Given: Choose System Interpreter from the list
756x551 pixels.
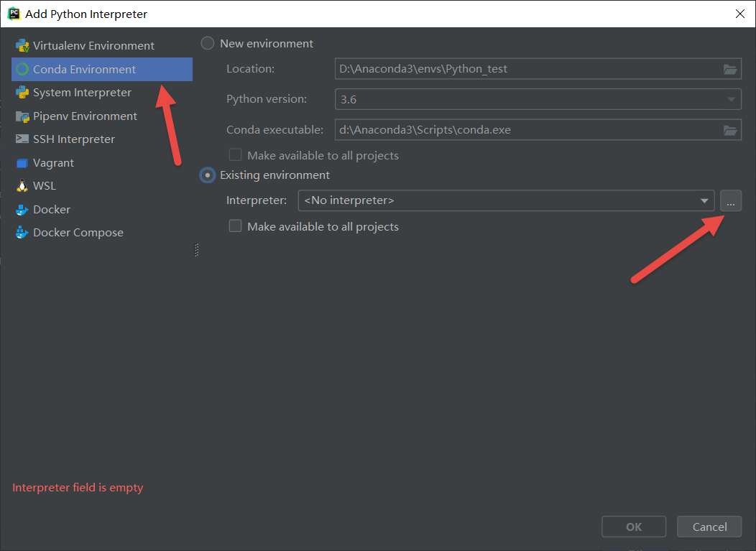Looking at the screenshot, I should pyautogui.click(x=102, y=93).
